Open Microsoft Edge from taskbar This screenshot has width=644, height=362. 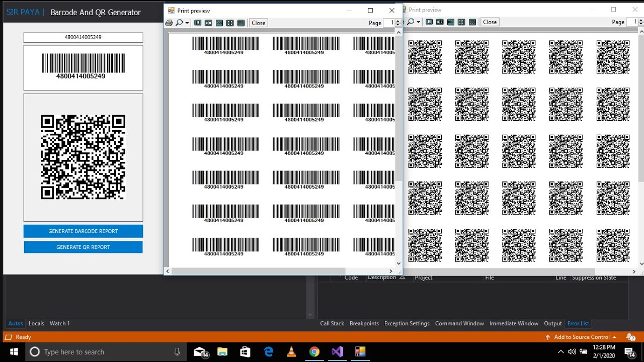[x=268, y=352]
